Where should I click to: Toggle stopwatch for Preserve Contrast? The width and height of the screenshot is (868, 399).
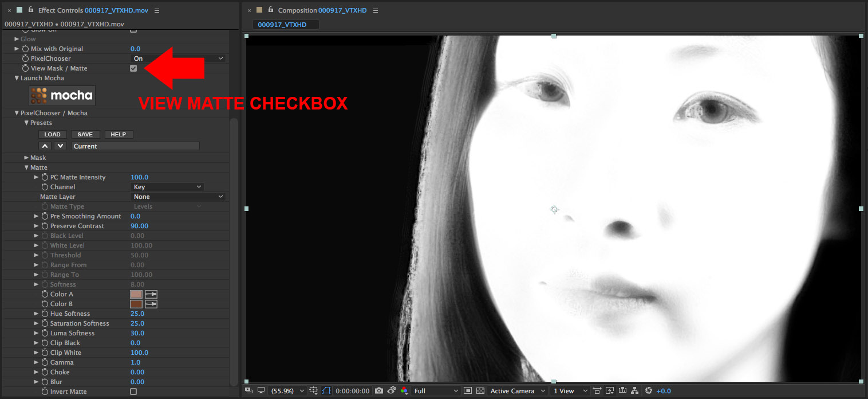pyautogui.click(x=45, y=226)
